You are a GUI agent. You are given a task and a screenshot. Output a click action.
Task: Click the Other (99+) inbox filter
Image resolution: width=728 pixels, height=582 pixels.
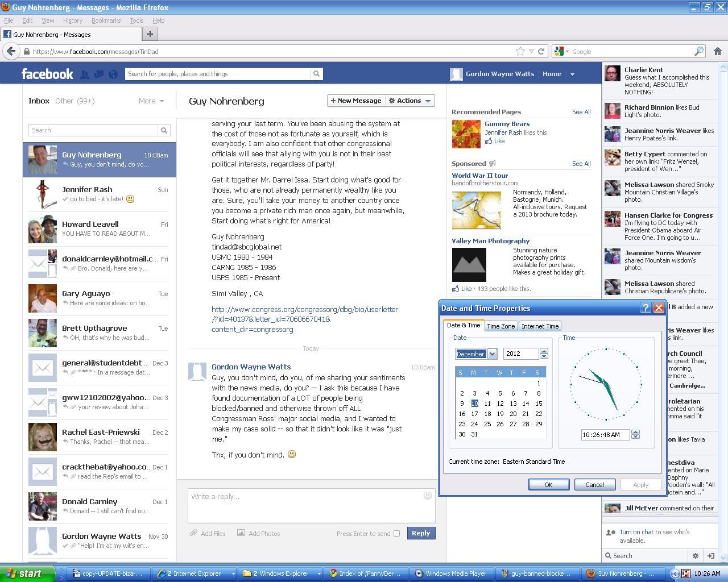pos(75,101)
